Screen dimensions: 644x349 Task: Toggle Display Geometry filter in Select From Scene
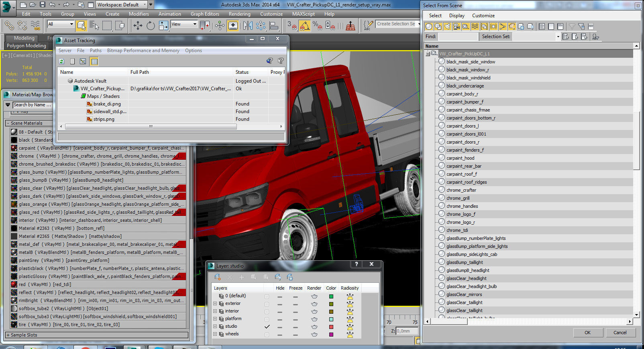pyautogui.click(x=429, y=26)
